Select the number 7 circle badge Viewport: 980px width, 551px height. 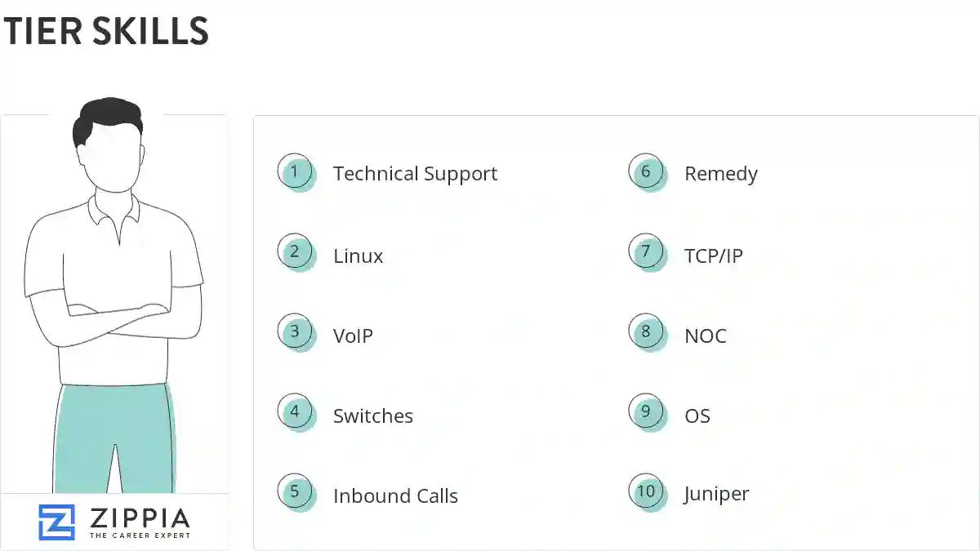pyautogui.click(x=647, y=252)
